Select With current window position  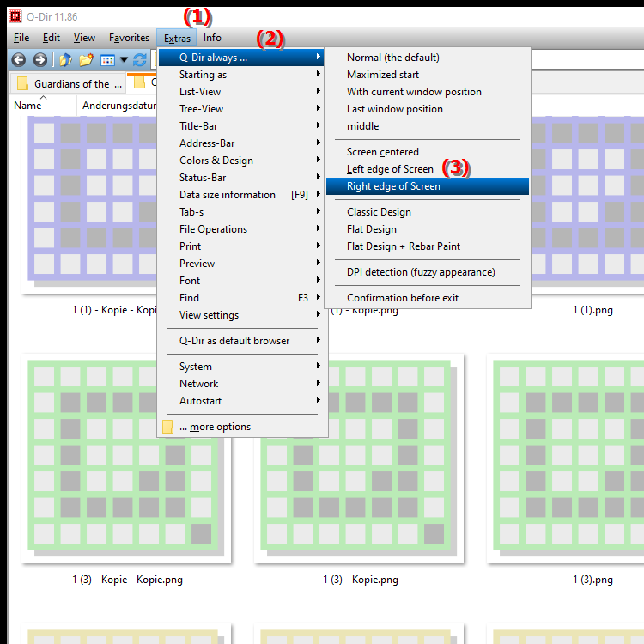tap(427, 92)
